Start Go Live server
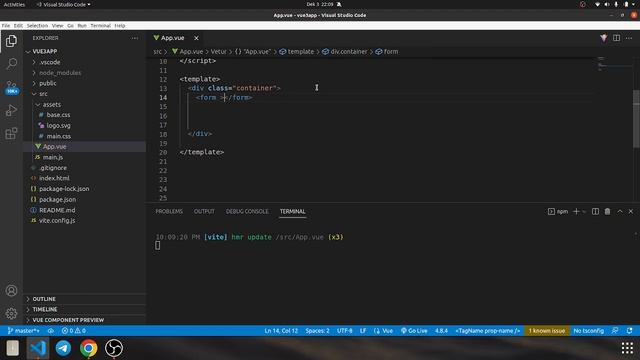 pos(414,331)
